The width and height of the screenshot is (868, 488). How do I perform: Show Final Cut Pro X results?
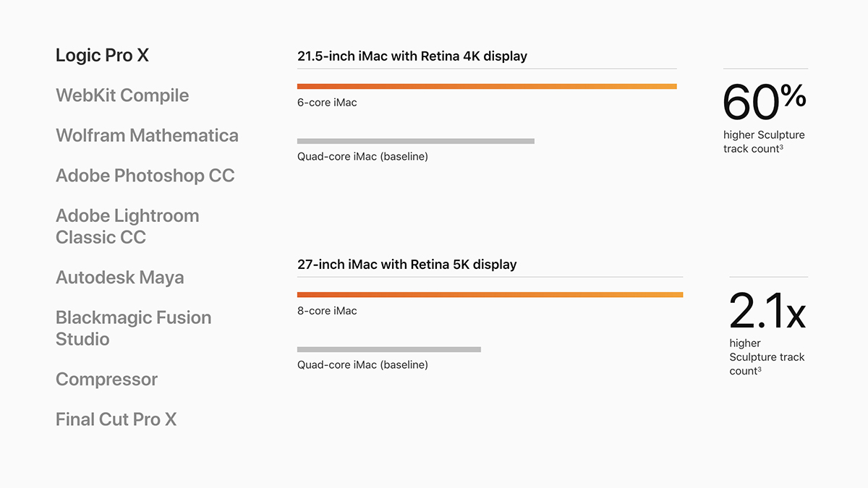coord(116,419)
